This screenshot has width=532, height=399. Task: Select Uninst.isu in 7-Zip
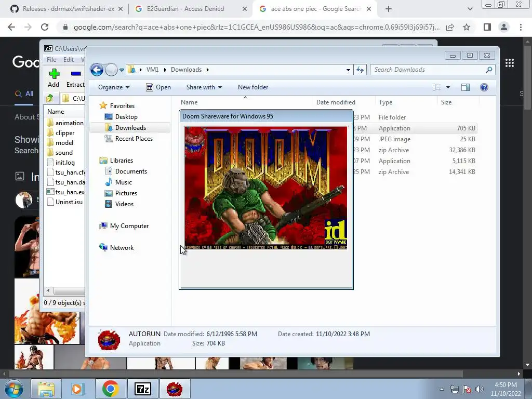click(x=65, y=202)
